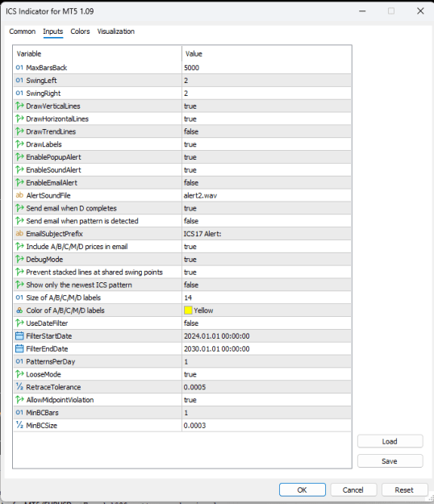
Task: Click the color icon beside Color of A/B/C/M/D labels
Action: click(x=19, y=310)
